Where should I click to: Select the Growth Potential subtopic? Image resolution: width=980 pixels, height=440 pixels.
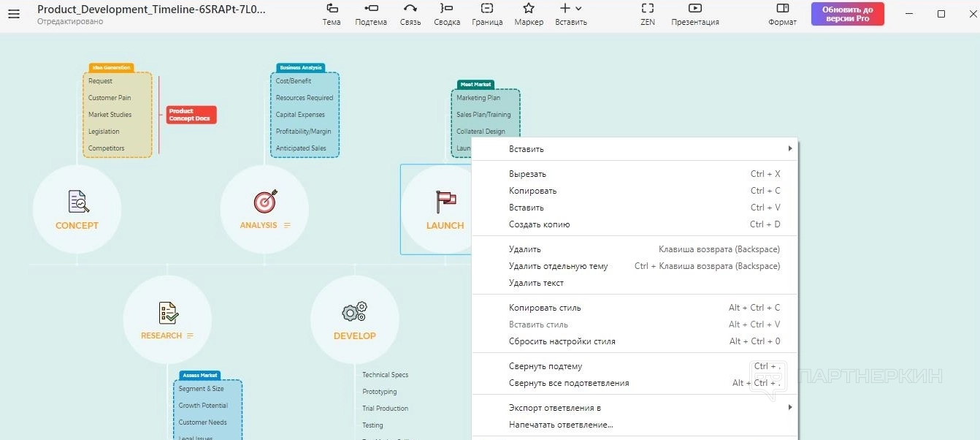point(203,406)
